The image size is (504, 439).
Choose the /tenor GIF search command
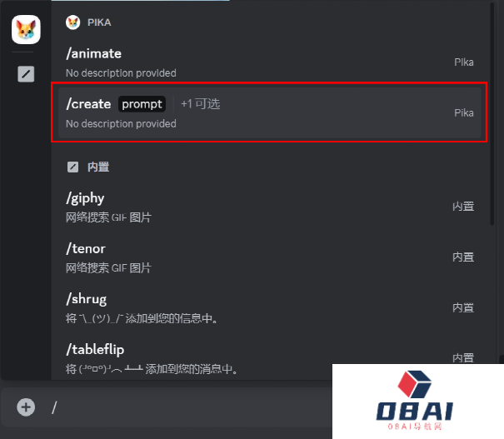269,257
